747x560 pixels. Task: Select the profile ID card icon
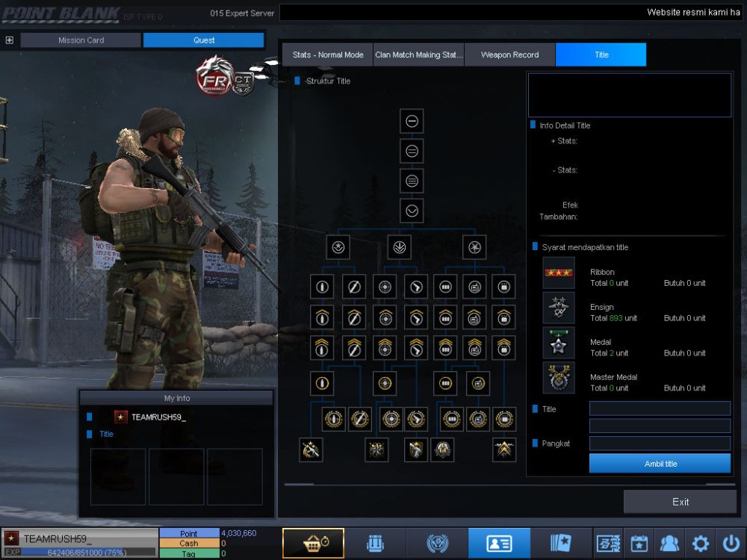tap(499, 543)
